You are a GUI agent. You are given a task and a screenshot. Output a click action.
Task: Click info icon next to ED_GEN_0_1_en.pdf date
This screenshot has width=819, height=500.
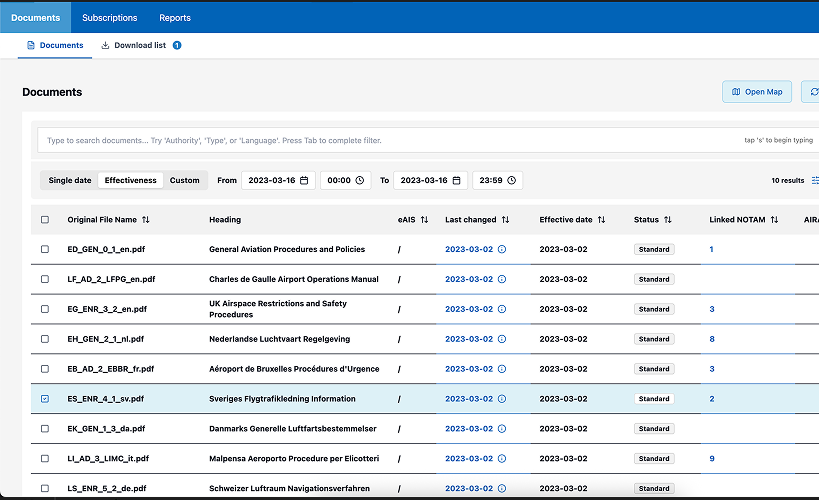point(502,250)
